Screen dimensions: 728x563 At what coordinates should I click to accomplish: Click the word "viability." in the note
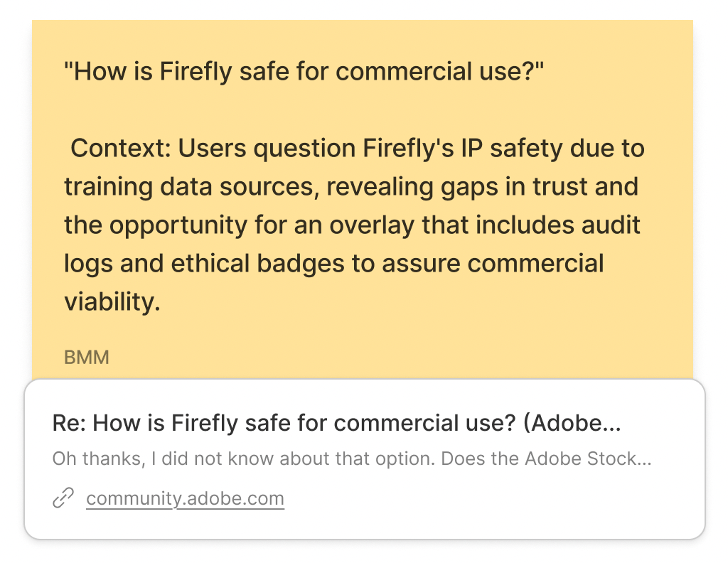[x=112, y=302]
